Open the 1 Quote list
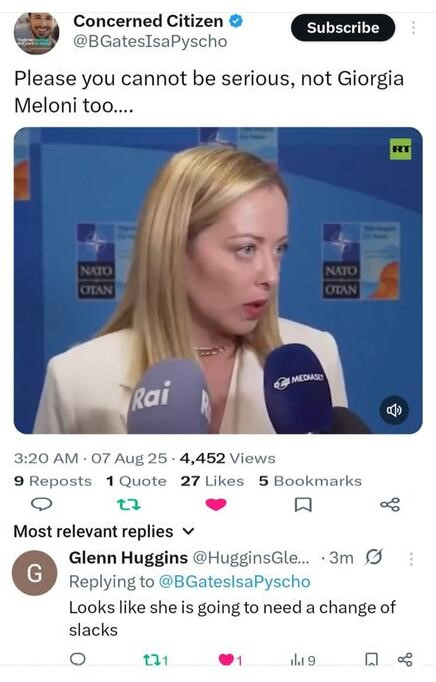Image resolution: width=436 pixels, height=682 pixels. (x=136, y=481)
